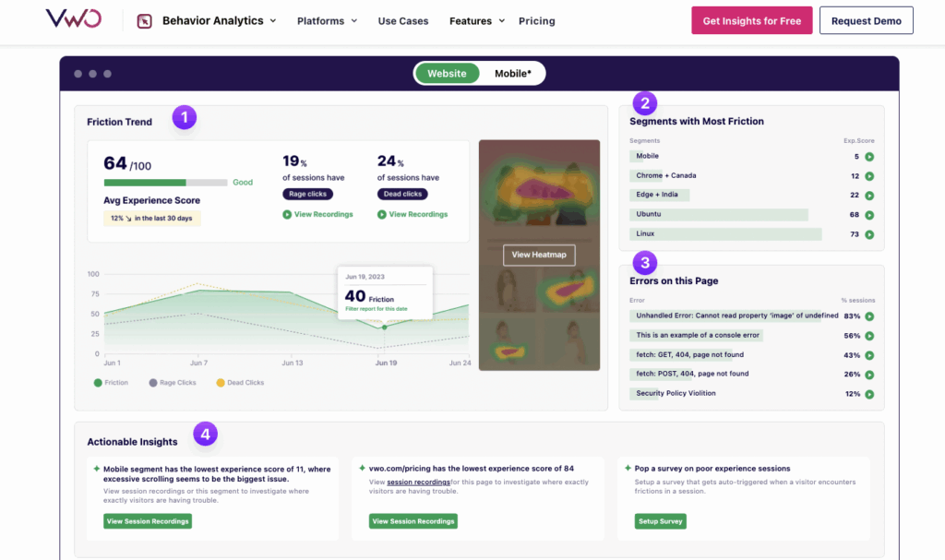Click the VWO logo
This screenshot has height=560, width=945.
click(x=76, y=19)
